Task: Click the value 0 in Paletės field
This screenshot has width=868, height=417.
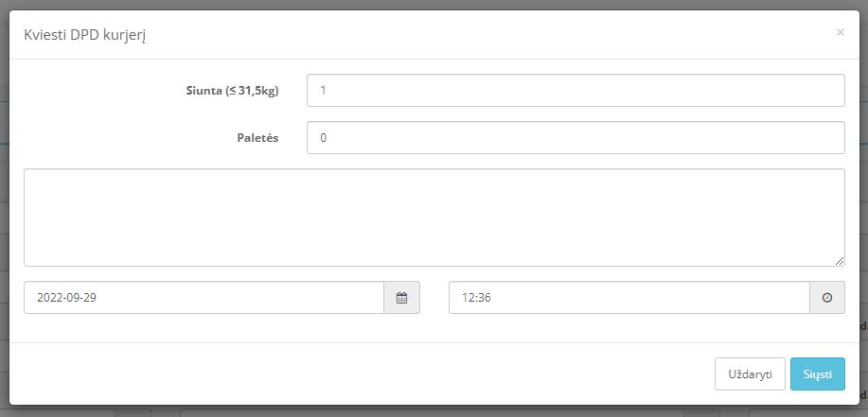Action: coord(324,138)
